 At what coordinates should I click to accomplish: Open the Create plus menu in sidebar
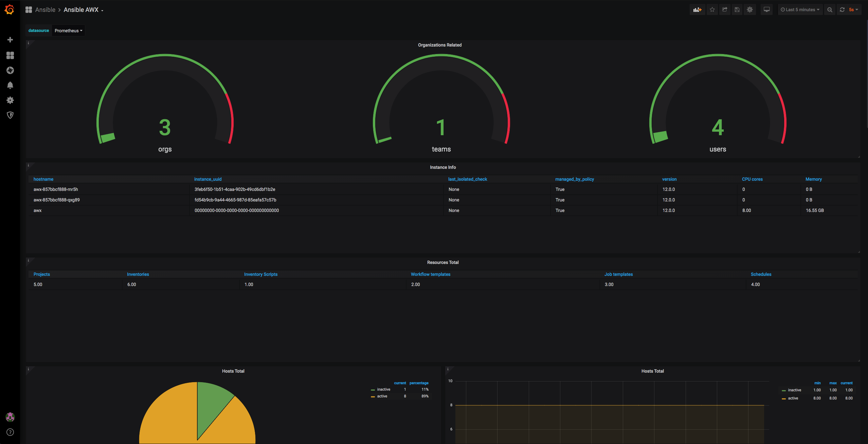coord(10,40)
